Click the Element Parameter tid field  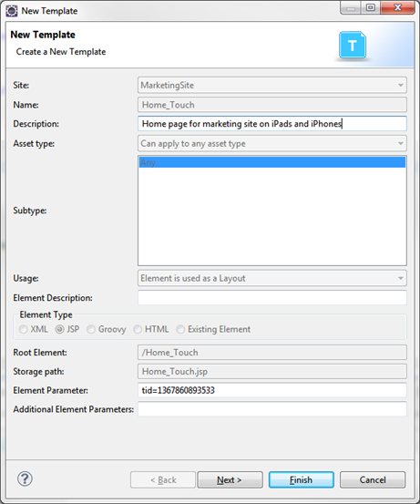coord(272,390)
